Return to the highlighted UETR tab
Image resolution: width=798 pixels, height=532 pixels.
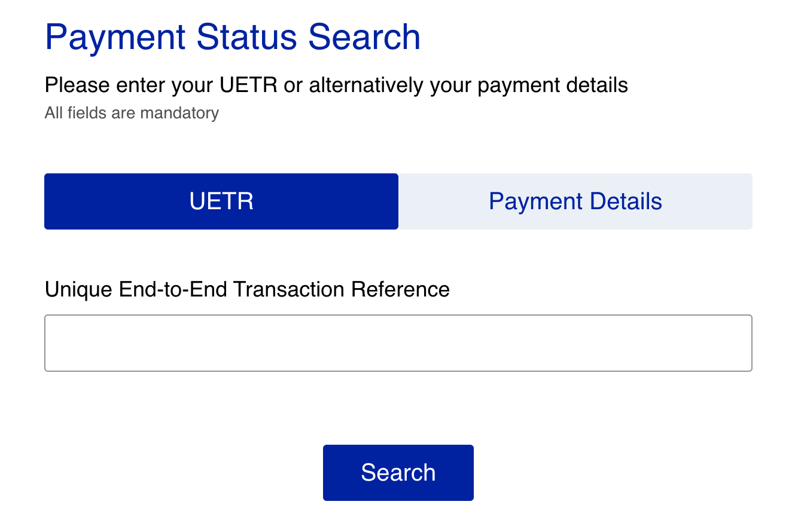[221, 201]
